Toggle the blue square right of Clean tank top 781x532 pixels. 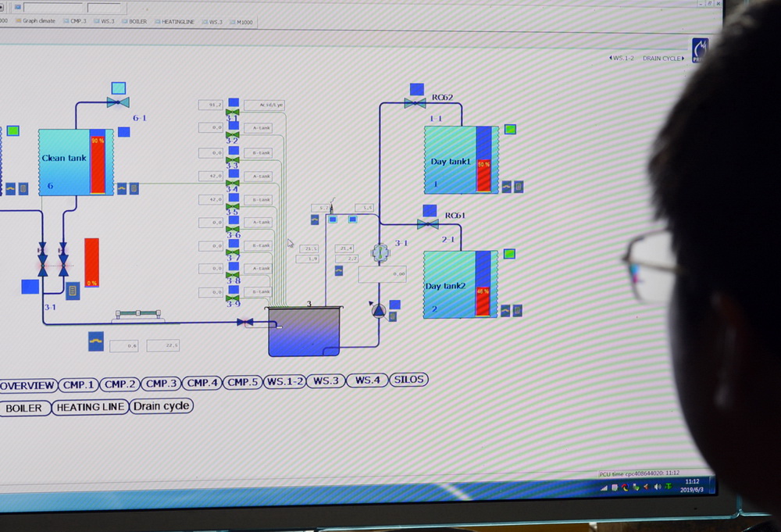(x=124, y=132)
